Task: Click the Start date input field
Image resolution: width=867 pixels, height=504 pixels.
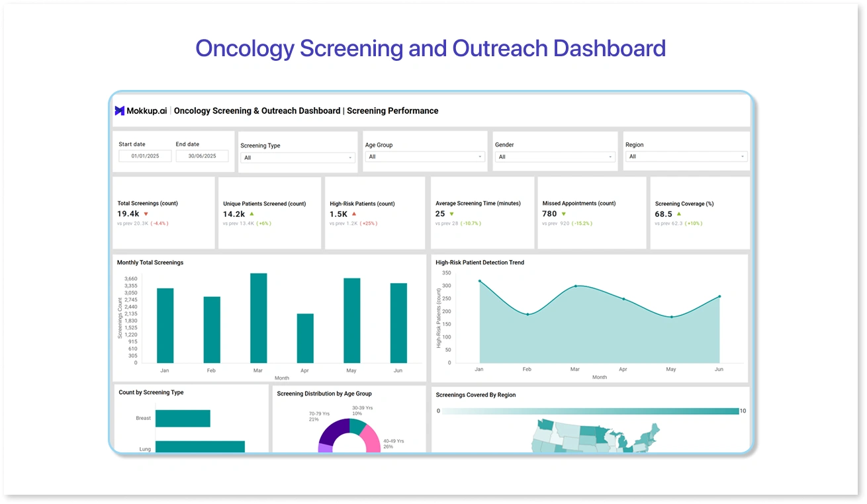Action: pos(145,156)
